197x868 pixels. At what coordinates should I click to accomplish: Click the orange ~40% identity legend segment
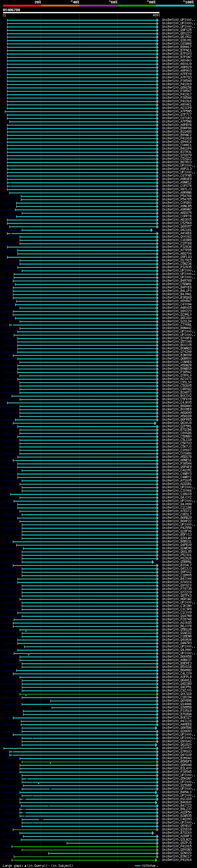point(60,6)
